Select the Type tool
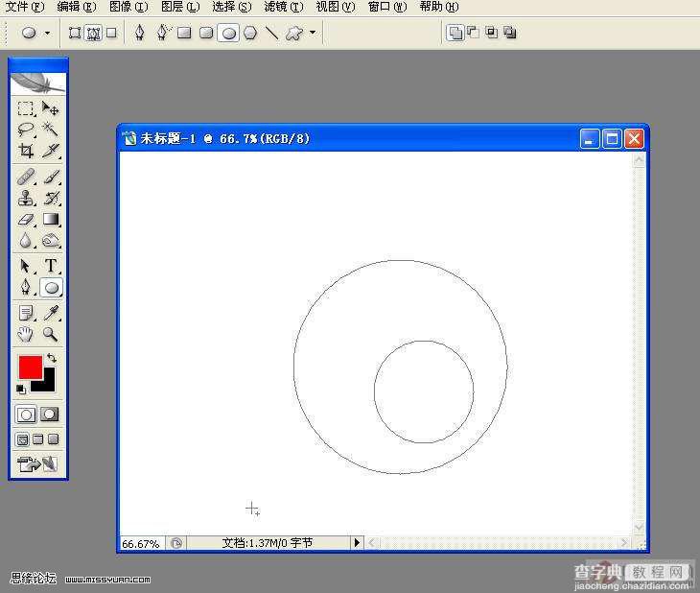The image size is (700, 593). pyautogui.click(x=50, y=266)
